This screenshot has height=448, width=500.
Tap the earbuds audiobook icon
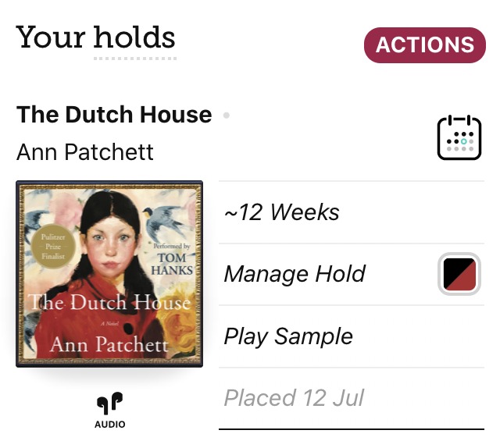109,403
